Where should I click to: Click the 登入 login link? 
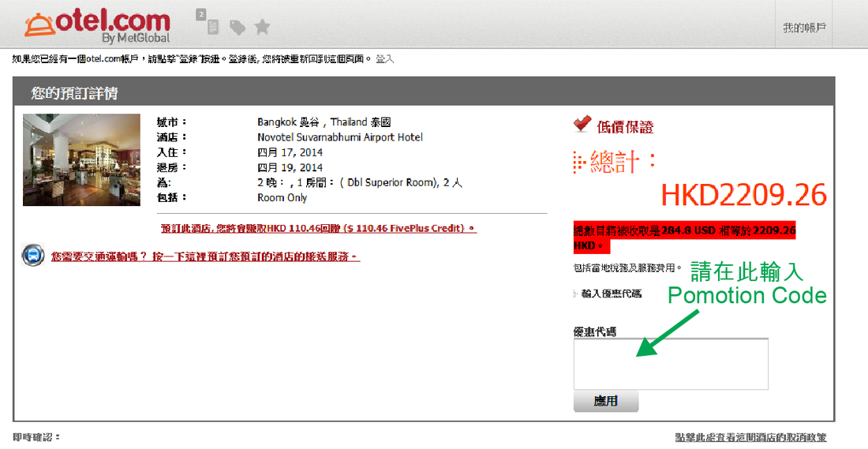[384, 59]
